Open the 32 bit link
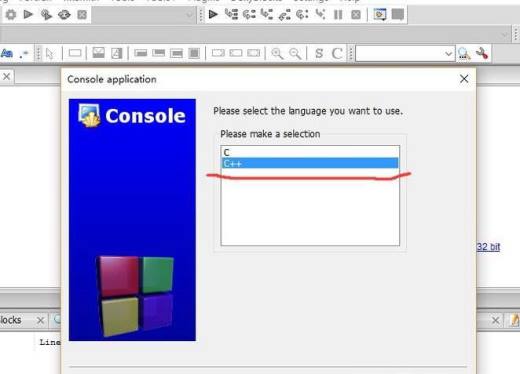 (x=488, y=247)
